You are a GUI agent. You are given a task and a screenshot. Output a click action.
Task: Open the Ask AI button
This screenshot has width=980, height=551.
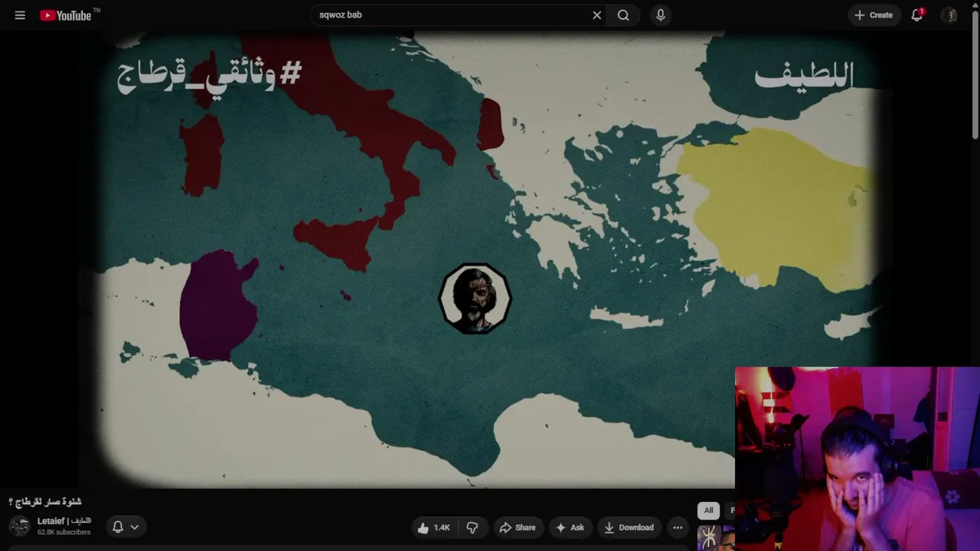570,527
